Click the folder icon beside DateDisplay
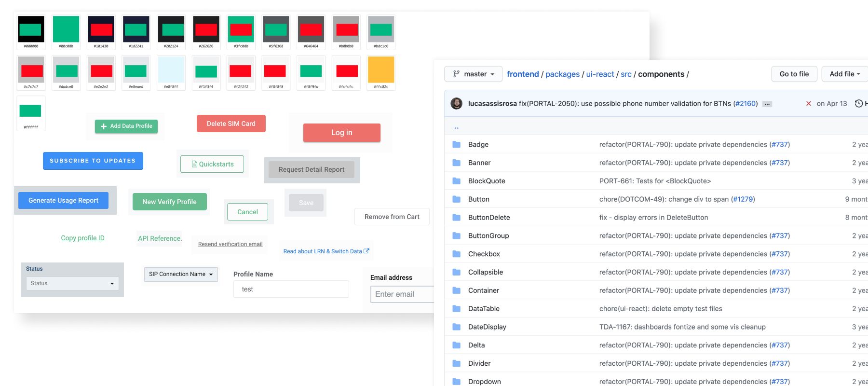 click(x=456, y=327)
